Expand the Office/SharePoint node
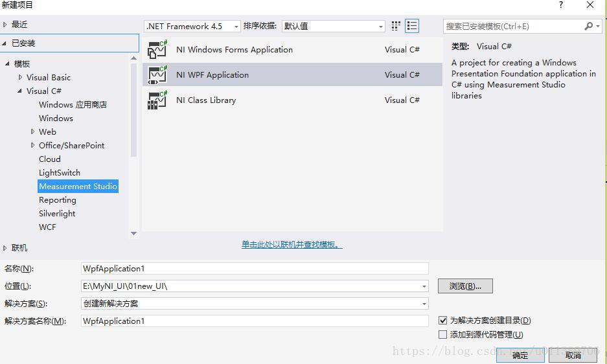 click(x=32, y=145)
